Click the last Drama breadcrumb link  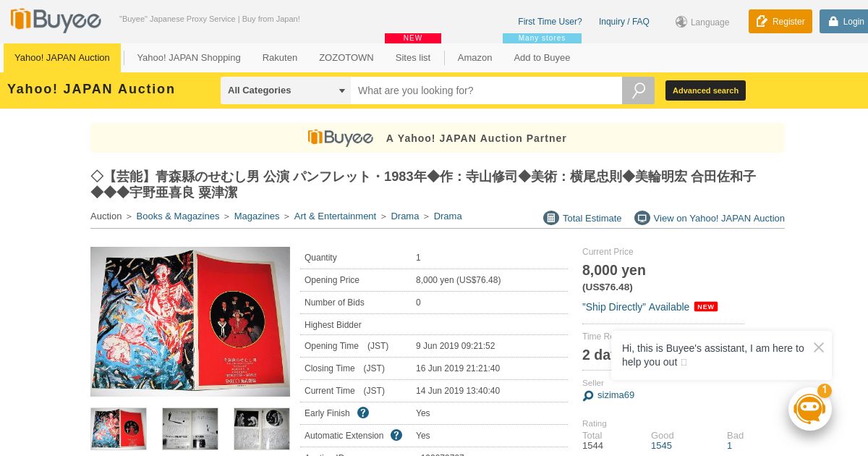[448, 216]
